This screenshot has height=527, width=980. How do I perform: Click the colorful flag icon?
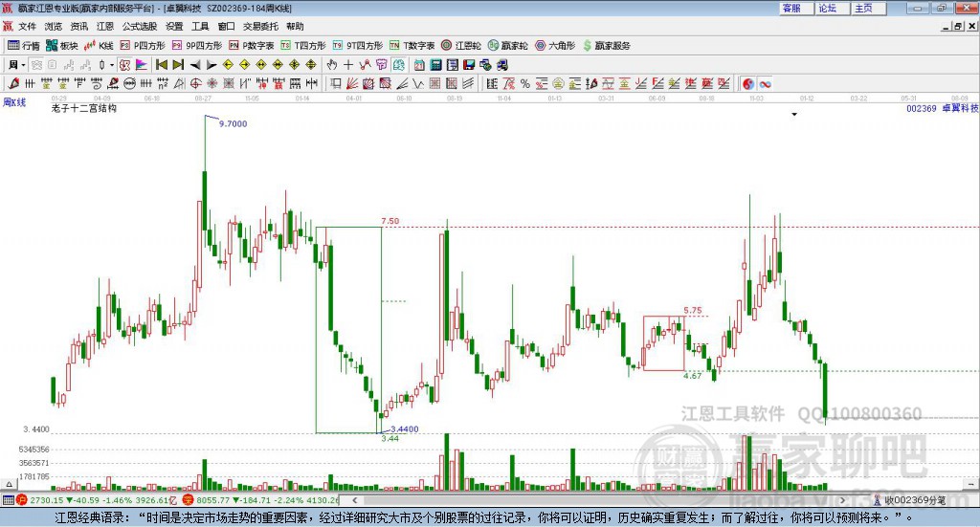[x=142, y=65]
